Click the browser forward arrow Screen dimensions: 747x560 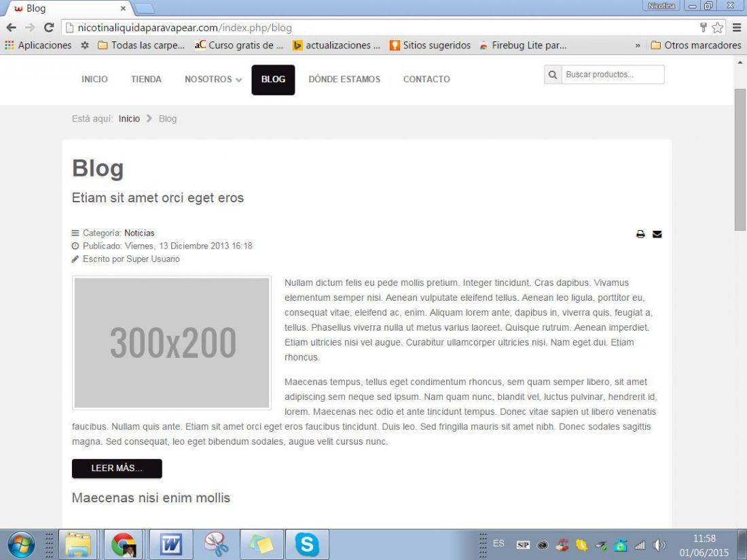tap(30, 28)
